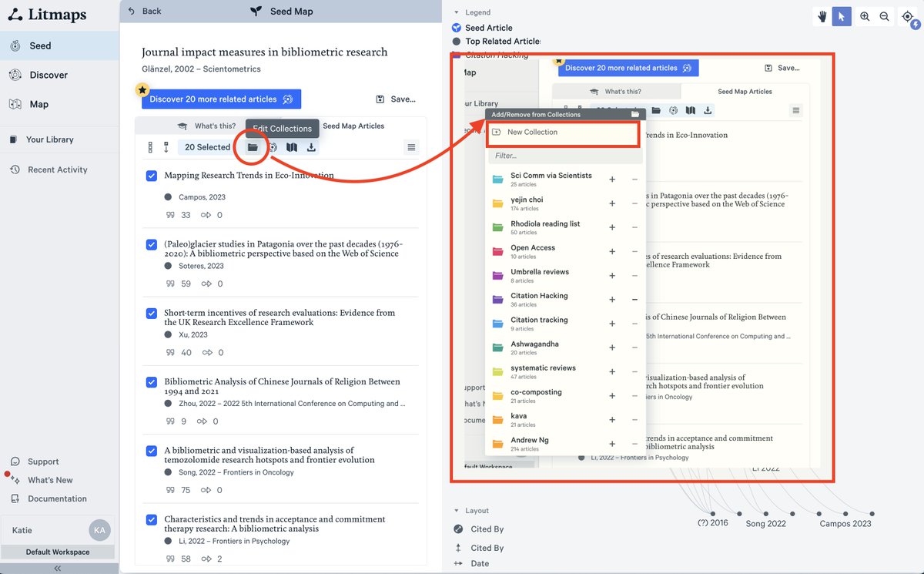The height and width of the screenshot is (574, 924).
Task: Click the Katie user avatar KA
Action: tap(100, 530)
